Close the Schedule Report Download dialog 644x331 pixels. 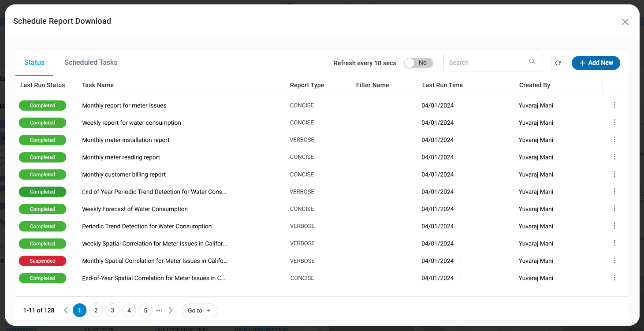(x=625, y=22)
